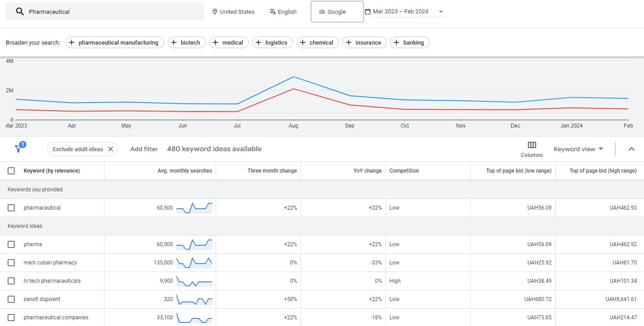View trend sparkline for sanofi dupixent
The image size is (644, 326).
click(x=194, y=299)
